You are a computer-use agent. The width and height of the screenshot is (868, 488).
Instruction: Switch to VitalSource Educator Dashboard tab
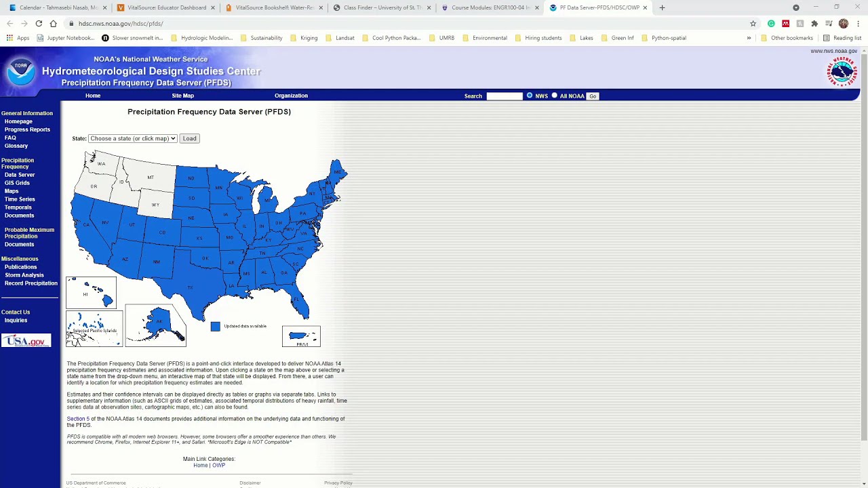(x=165, y=7)
